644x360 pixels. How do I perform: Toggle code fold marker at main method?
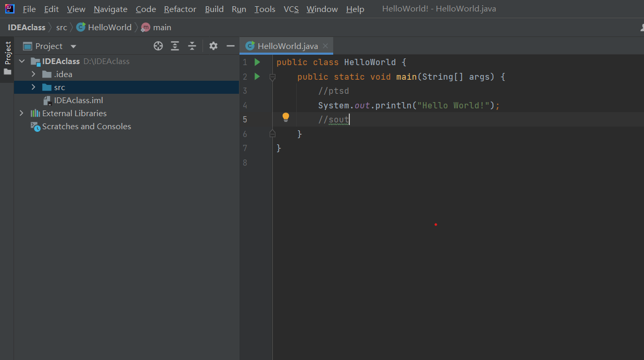272,77
